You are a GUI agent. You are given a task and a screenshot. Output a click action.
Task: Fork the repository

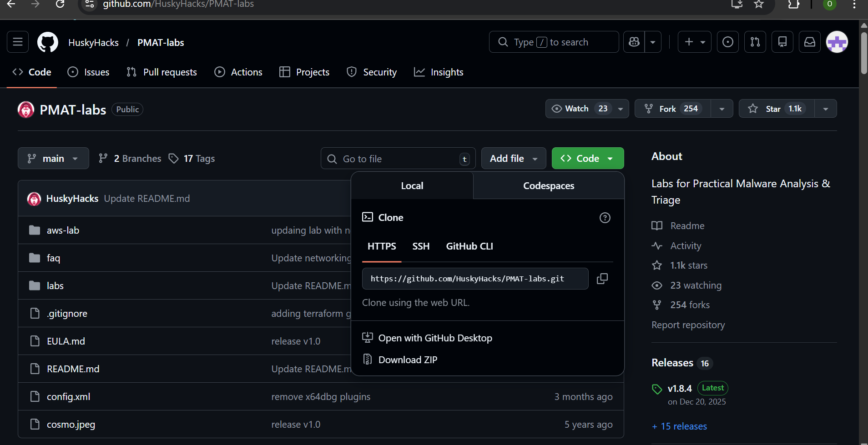click(673, 109)
